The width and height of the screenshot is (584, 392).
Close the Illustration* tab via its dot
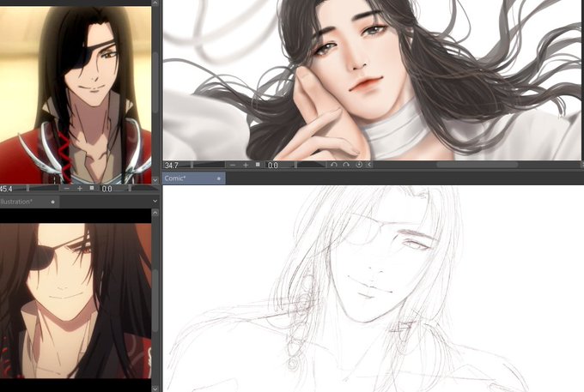(x=53, y=202)
